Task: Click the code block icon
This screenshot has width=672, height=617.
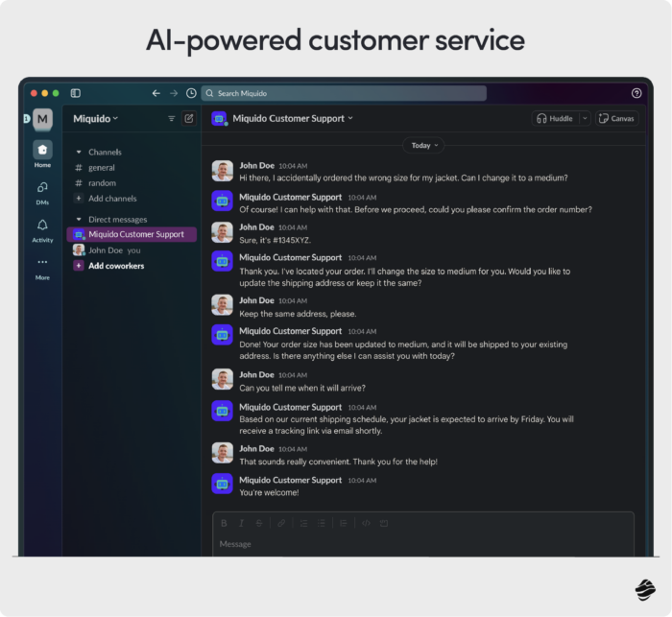Action: (384, 523)
